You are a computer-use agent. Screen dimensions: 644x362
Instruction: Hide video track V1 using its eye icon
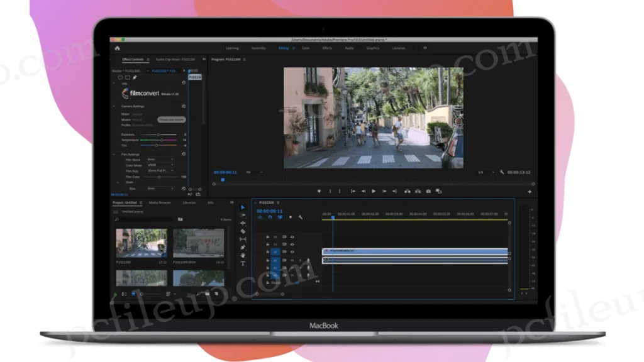[x=292, y=252]
